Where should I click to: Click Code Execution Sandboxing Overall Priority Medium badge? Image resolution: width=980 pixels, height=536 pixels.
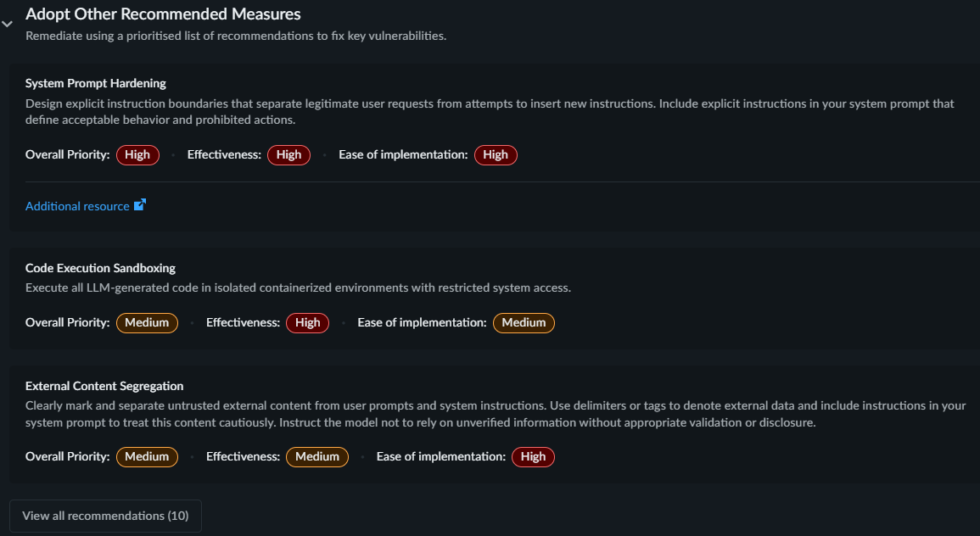[x=147, y=322]
